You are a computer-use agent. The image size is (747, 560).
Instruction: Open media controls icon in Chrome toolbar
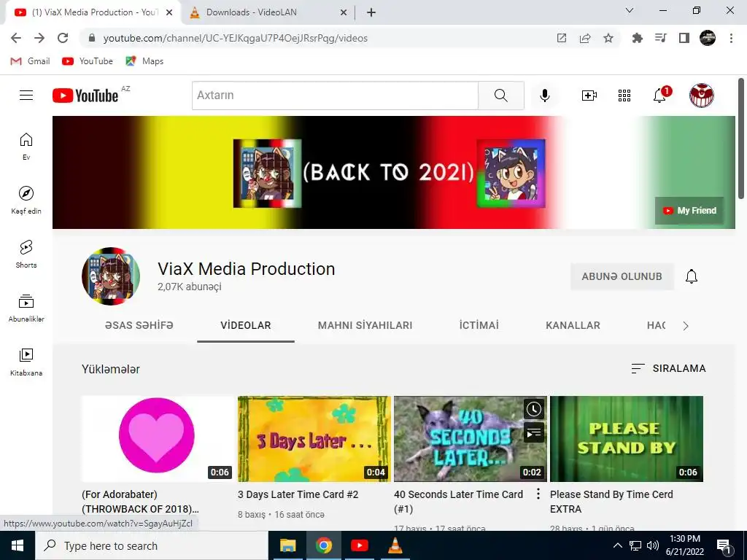[661, 38]
